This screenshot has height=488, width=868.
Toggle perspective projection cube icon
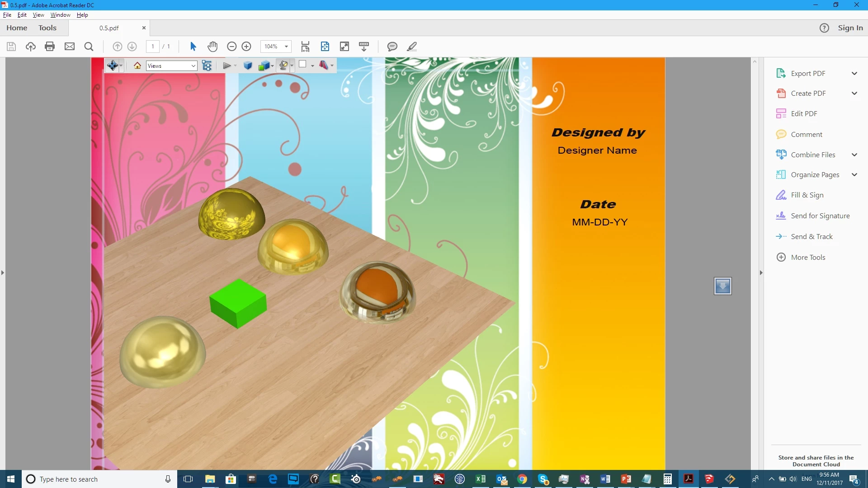[x=248, y=66]
